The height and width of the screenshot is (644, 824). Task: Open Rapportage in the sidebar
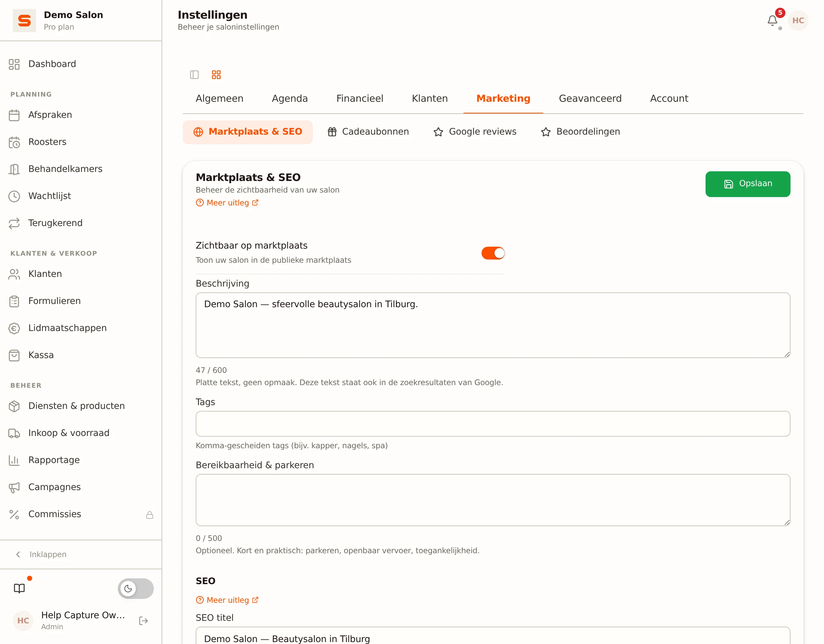(81, 460)
